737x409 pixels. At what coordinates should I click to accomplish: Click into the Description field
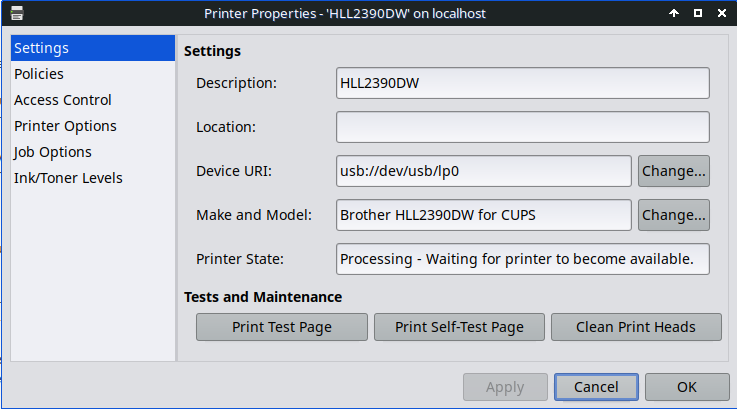click(x=523, y=83)
